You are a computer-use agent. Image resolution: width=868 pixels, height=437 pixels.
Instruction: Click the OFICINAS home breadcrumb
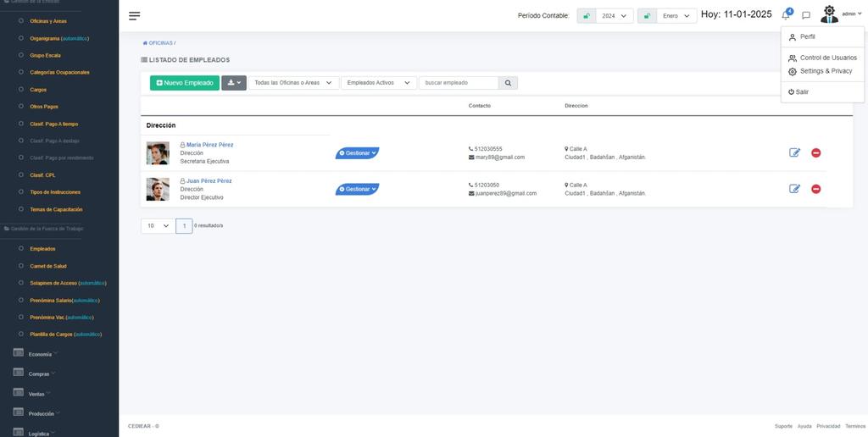pyautogui.click(x=159, y=42)
